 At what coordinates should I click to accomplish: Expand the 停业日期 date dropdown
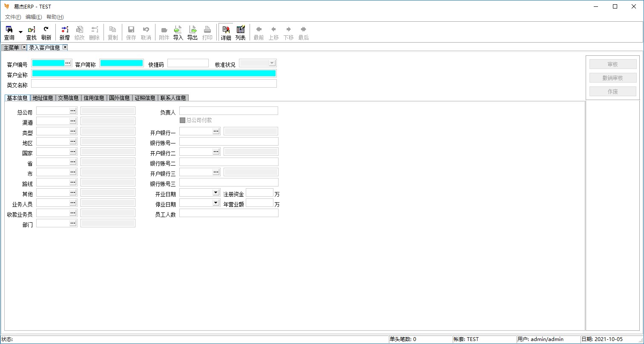click(x=216, y=203)
